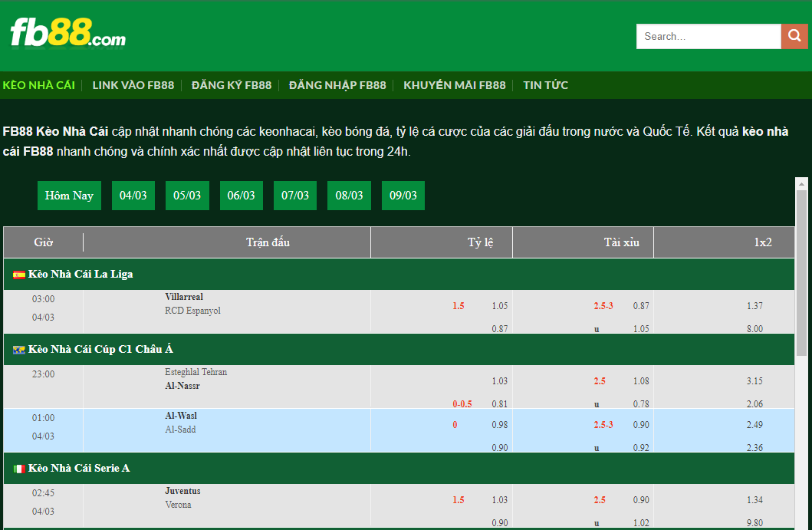Click Villarreal's red 1.5 handicap
This screenshot has height=530, width=812.
click(x=459, y=306)
